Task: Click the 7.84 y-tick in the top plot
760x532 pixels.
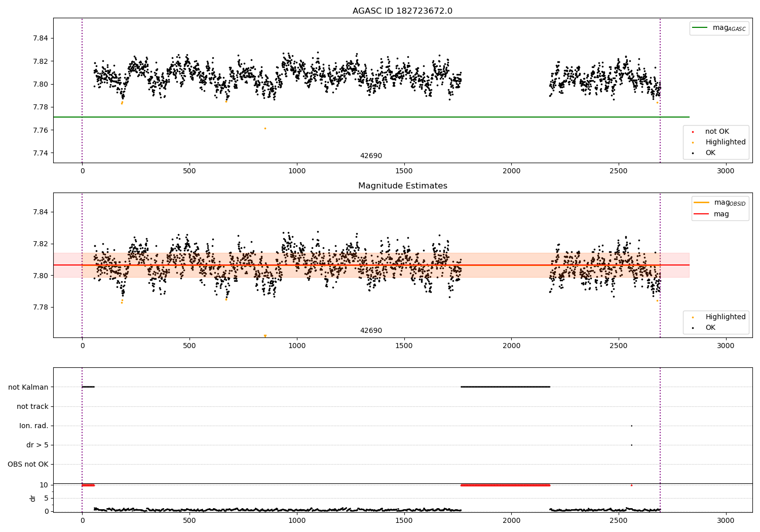Action: pyautogui.click(x=41, y=38)
